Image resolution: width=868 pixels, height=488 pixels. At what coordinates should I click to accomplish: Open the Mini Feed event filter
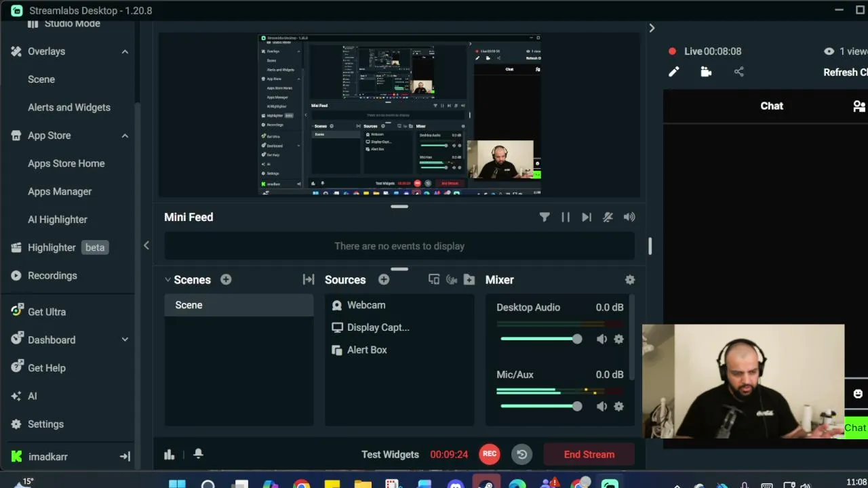(545, 217)
